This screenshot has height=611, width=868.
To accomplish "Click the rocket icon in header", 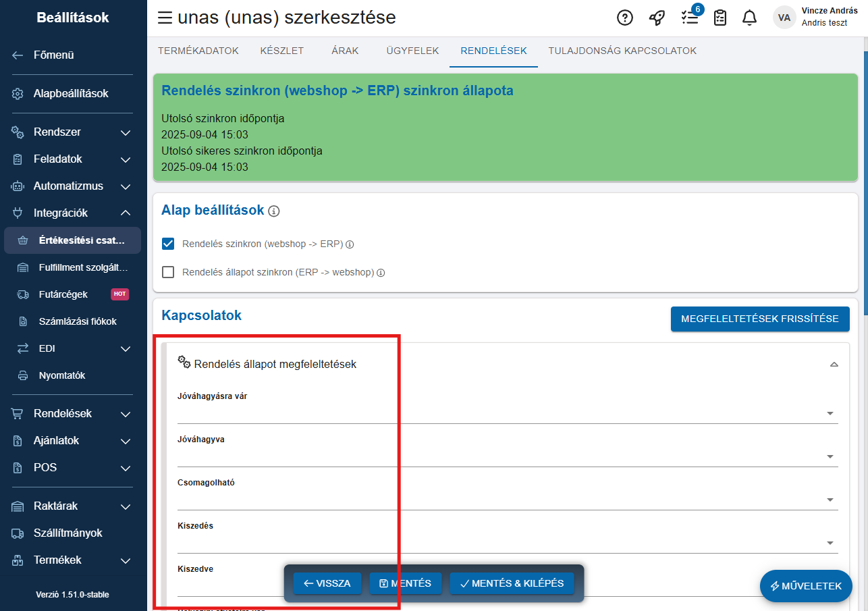I will [657, 18].
